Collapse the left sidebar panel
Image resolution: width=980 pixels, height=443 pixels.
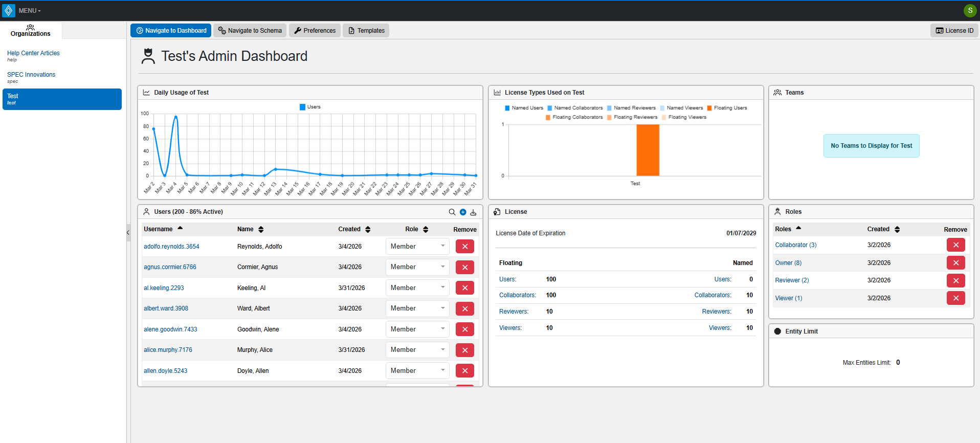128,233
